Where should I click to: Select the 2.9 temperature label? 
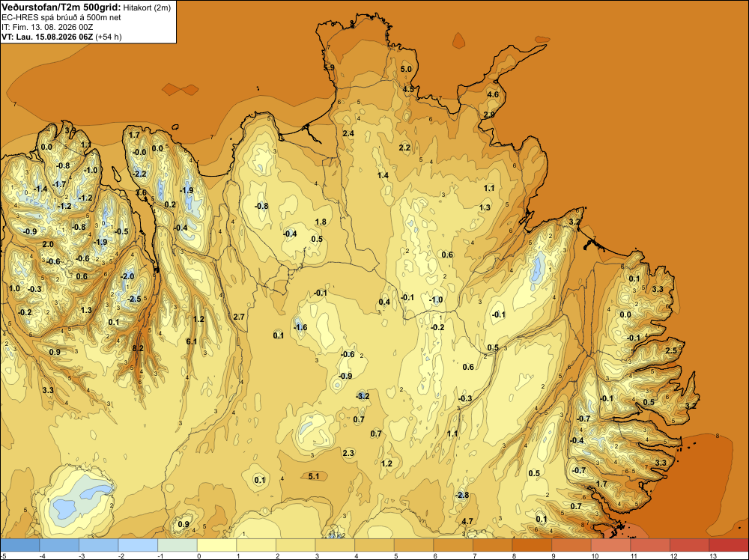pyautogui.click(x=489, y=115)
